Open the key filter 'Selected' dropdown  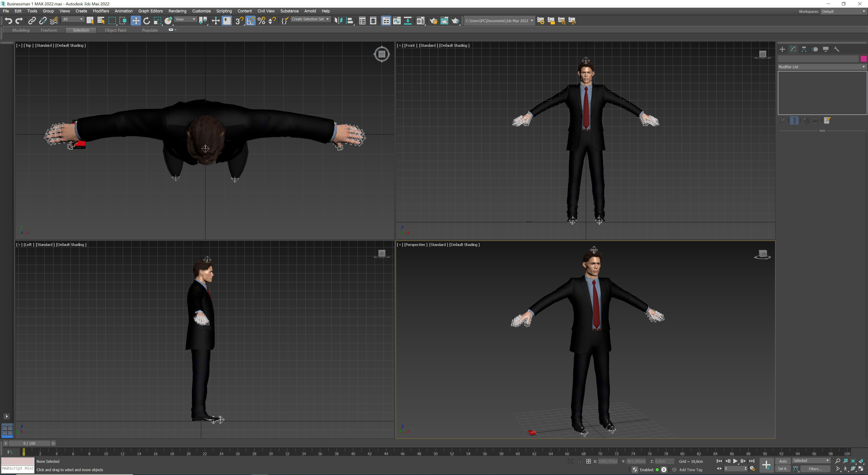click(x=811, y=461)
